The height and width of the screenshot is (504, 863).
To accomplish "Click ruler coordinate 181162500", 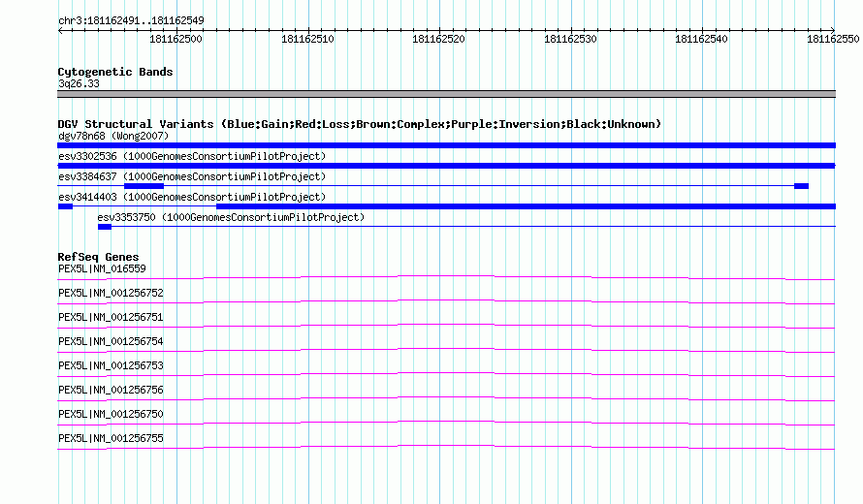I will pos(176,39).
